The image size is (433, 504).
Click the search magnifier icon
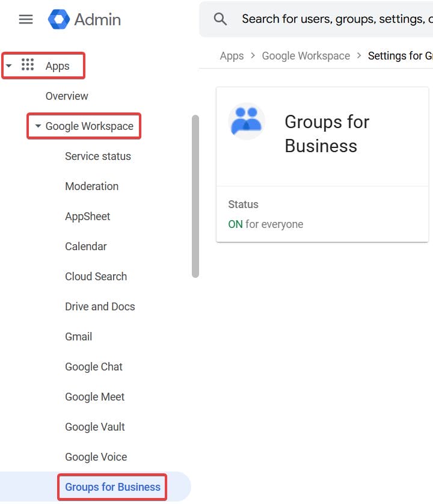(220, 19)
